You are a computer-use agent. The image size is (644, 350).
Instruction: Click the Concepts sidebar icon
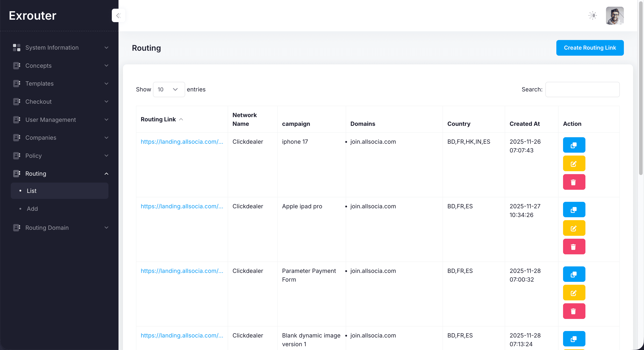17,65
